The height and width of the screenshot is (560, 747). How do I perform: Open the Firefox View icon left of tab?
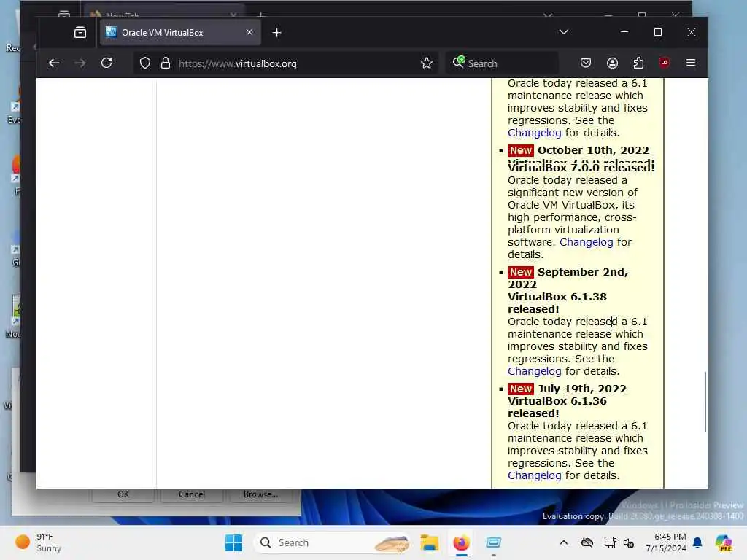(80, 32)
